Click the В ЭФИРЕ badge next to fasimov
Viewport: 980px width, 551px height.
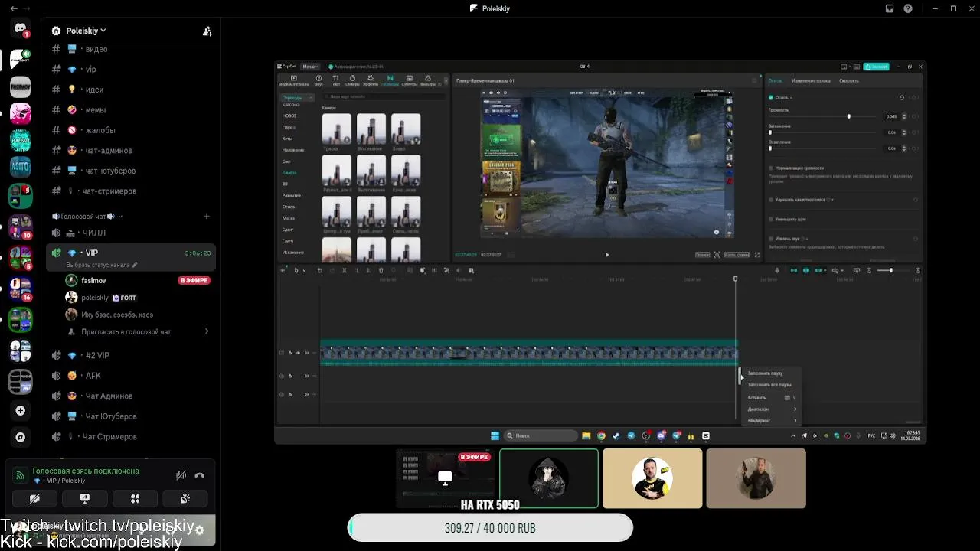click(x=194, y=281)
